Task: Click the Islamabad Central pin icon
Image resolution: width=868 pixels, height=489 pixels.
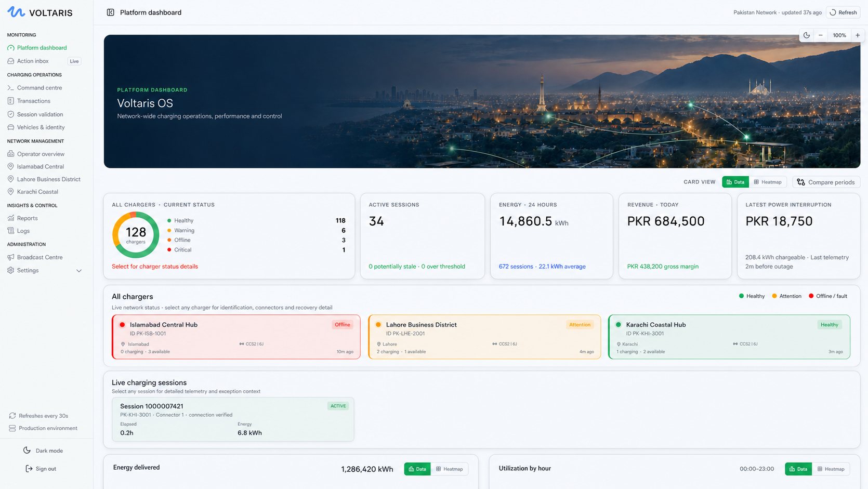Action: [x=11, y=167]
